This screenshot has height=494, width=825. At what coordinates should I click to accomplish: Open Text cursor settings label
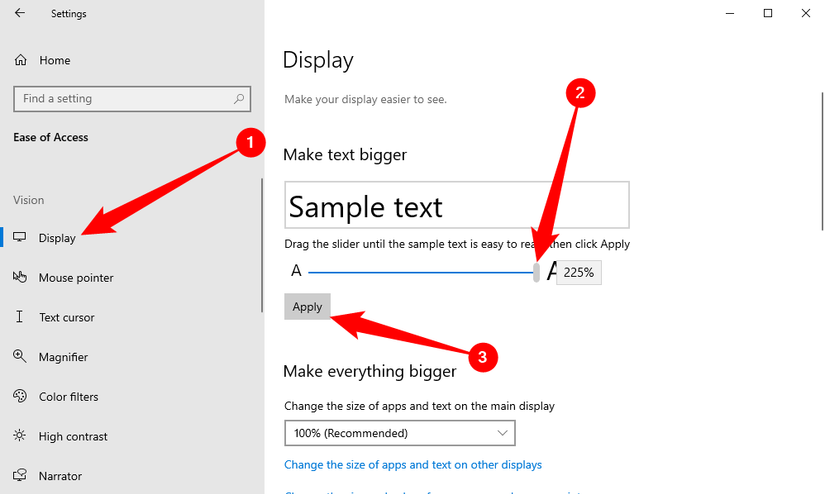tap(67, 318)
